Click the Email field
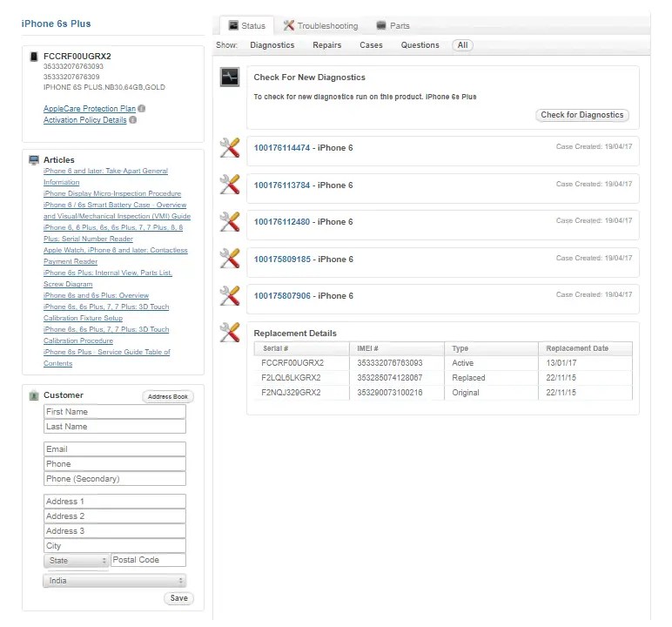This screenshot has height=627, width=672. coord(115,449)
